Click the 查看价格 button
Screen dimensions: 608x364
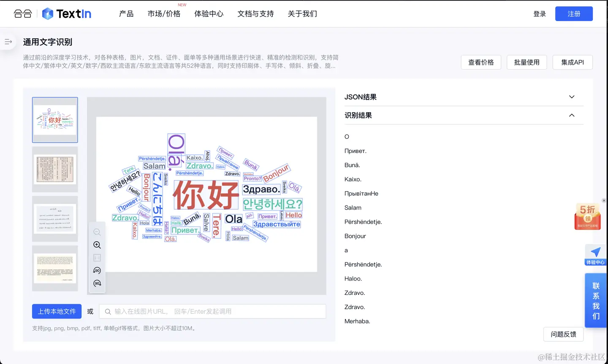click(x=481, y=62)
